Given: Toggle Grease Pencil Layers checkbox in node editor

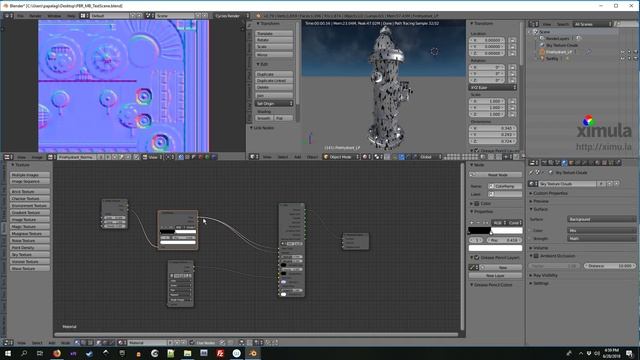Looking at the screenshot, I should pos(476,258).
